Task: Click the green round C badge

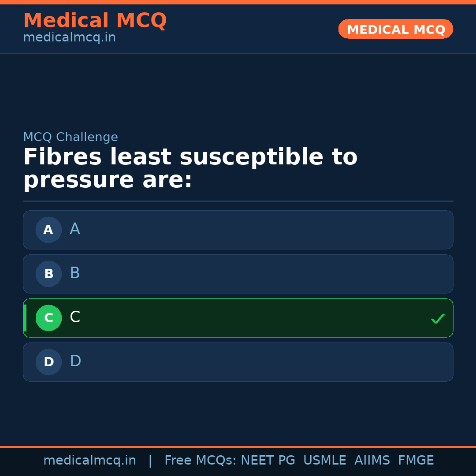Action: [x=48, y=318]
